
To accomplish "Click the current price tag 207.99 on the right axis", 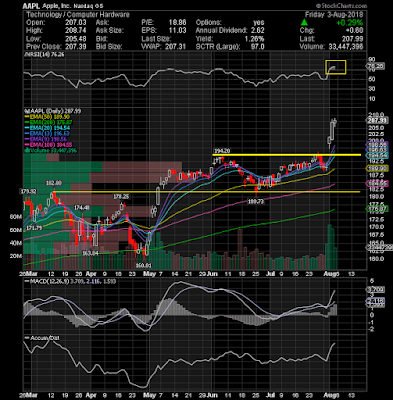I will point(377,120).
